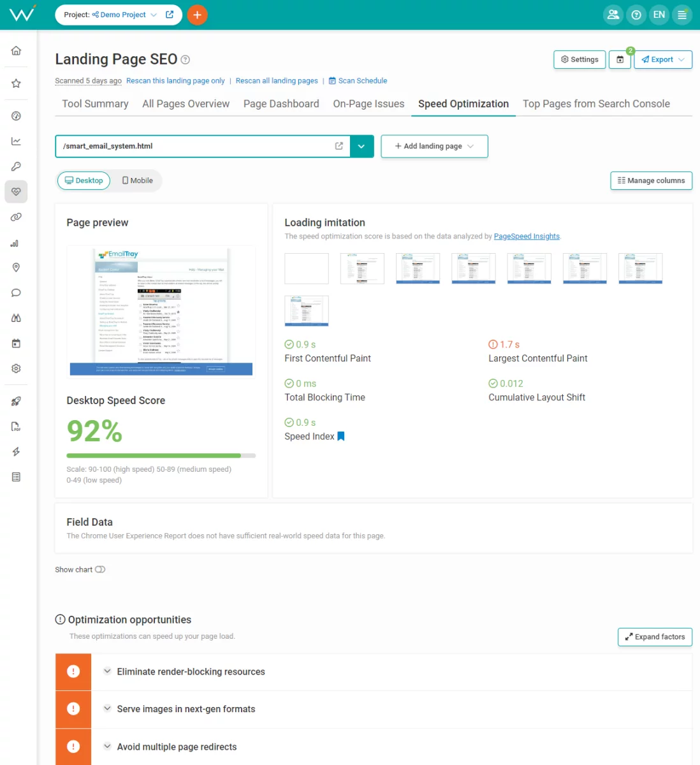Click the orange plus add project button

[197, 15]
